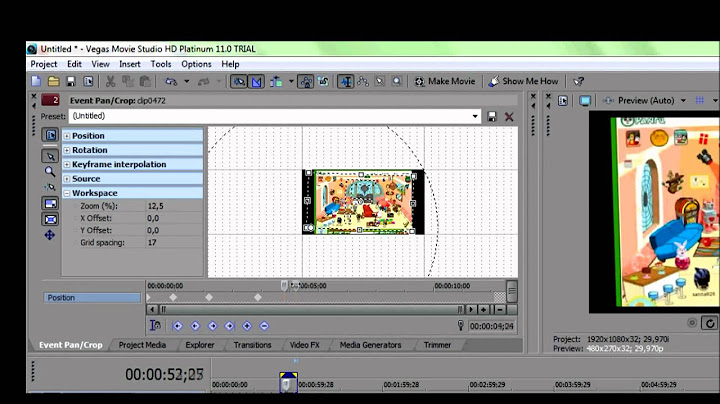The width and height of the screenshot is (720, 404).
Task: Toggle Auto Ripple mode
Action: [x=276, y=81]
